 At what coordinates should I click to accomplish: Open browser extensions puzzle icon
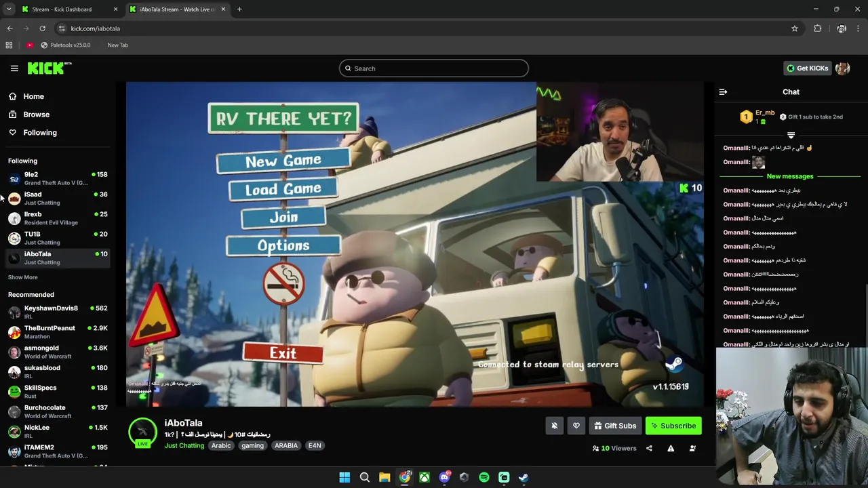(817, 28)
